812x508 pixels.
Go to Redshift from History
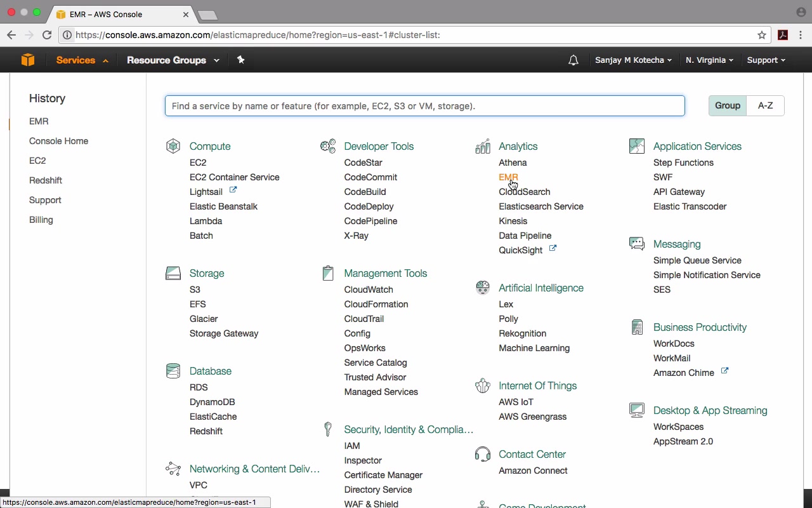tap(46, 180)
